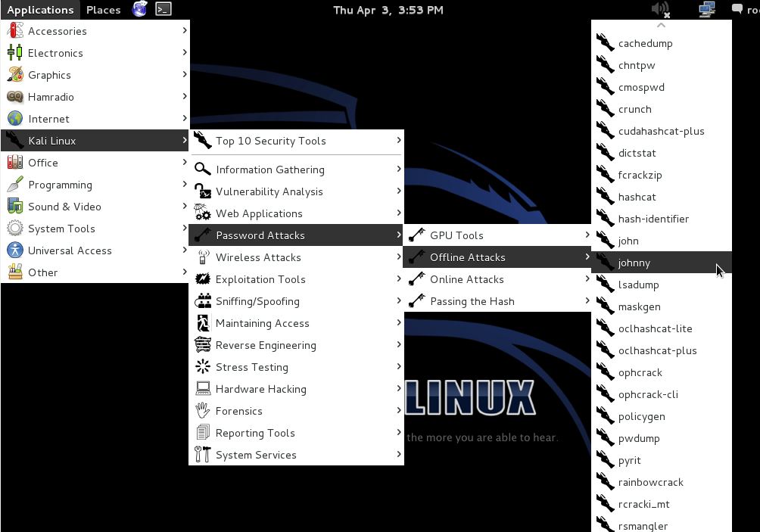
Task: Launch lsadump from the list
Action: (662, 285)
